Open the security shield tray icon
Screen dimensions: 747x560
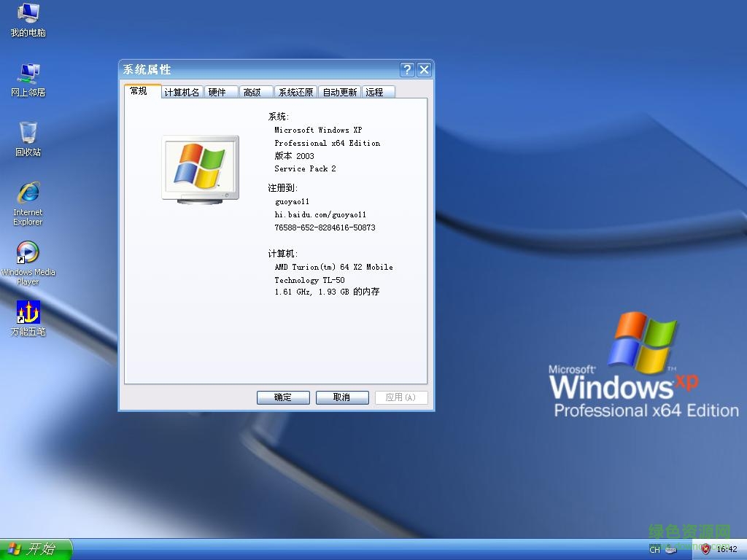(705, 549)
